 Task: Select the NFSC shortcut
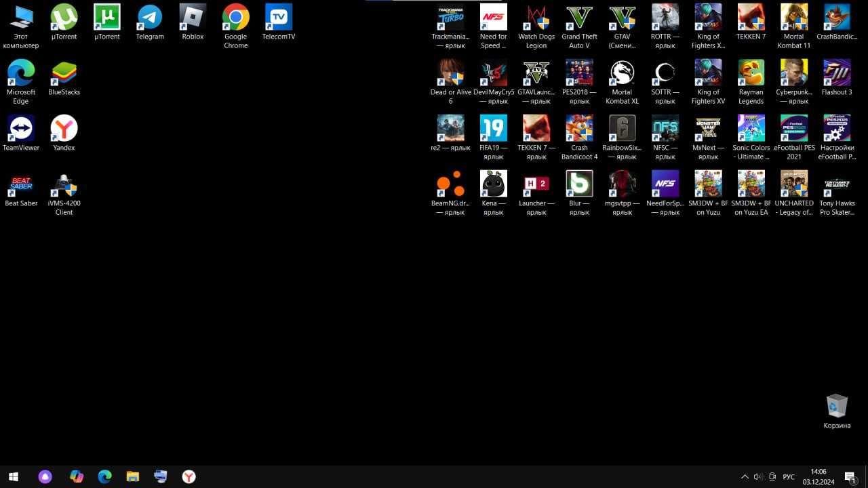[x=665, y=138]
